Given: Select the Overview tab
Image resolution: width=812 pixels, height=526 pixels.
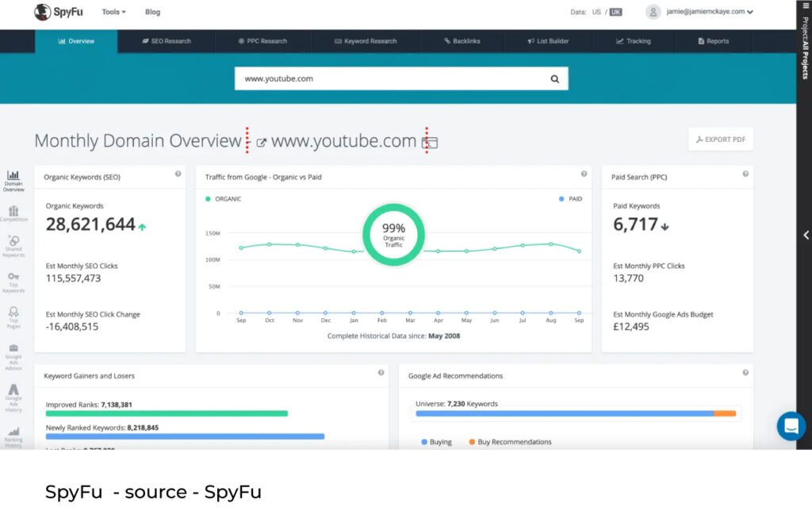Looking at the screenshot, I should [76, 41].
